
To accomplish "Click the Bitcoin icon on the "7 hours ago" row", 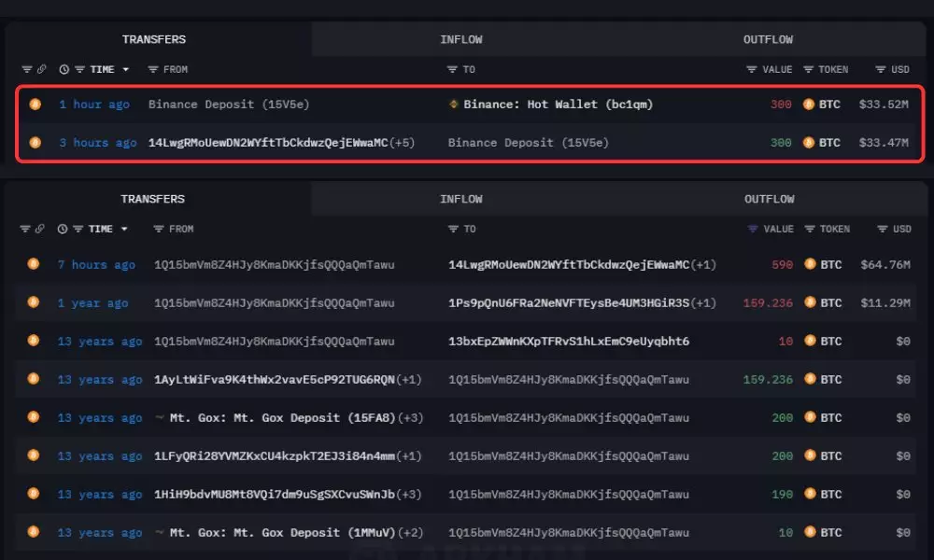I will pos(35,265).
